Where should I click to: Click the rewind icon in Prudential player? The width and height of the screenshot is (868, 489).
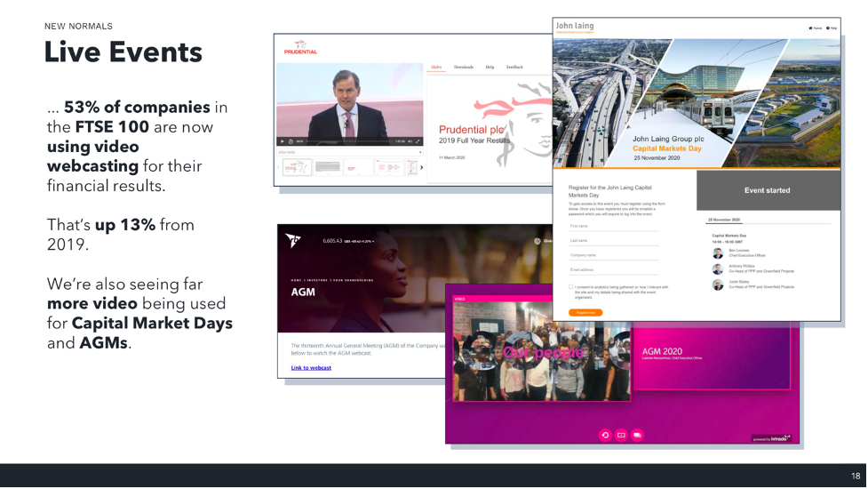coord(291,141)
